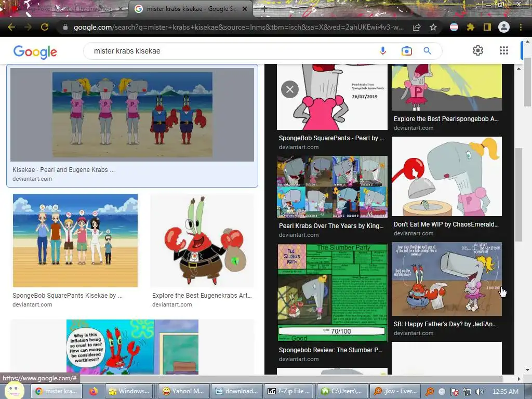Open the share page icon in address bar
Viewport: 532px width, 399px height.
coord(417,27)
